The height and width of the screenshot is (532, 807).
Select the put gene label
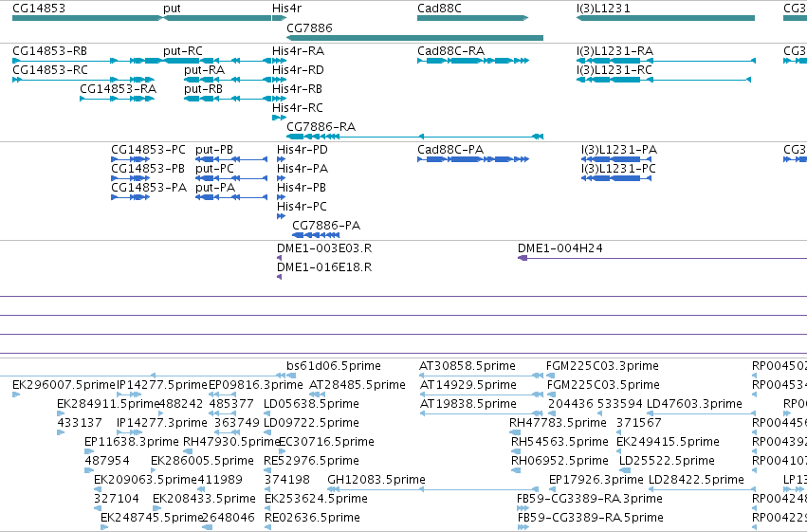(x=172, y=9)
